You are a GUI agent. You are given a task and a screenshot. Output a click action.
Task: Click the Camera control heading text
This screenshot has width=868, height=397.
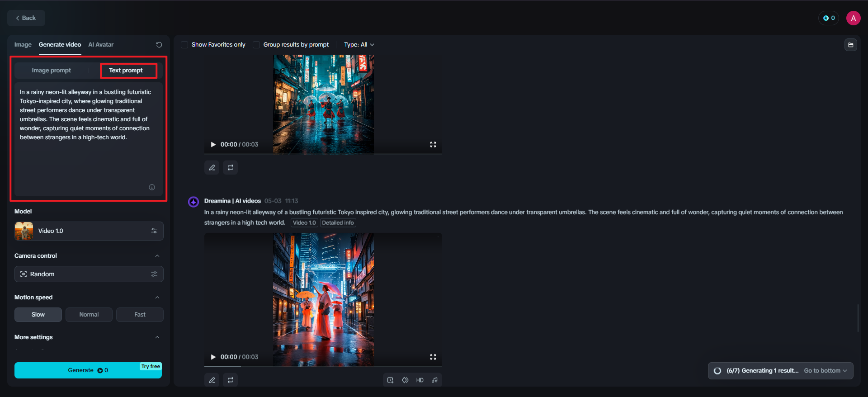36,256
